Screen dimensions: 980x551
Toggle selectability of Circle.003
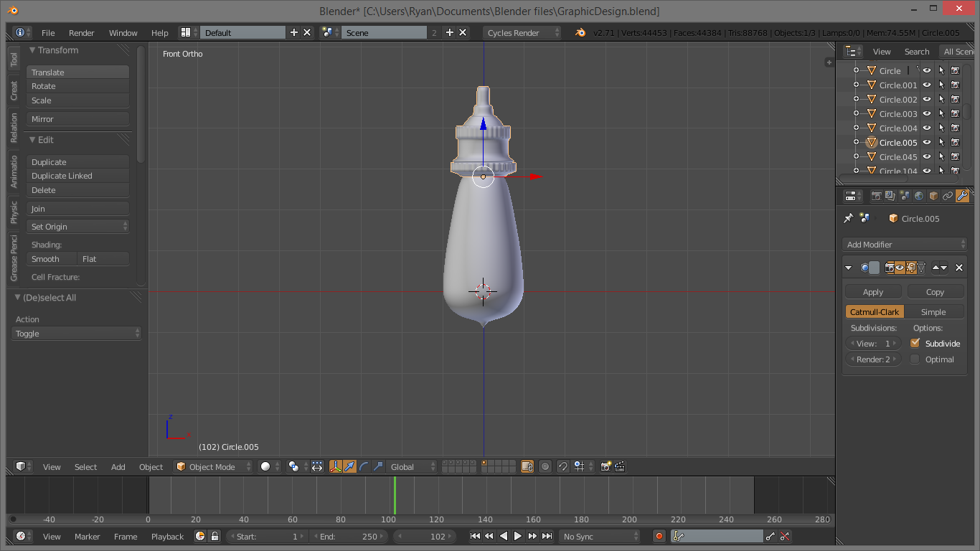click(941, 113)
